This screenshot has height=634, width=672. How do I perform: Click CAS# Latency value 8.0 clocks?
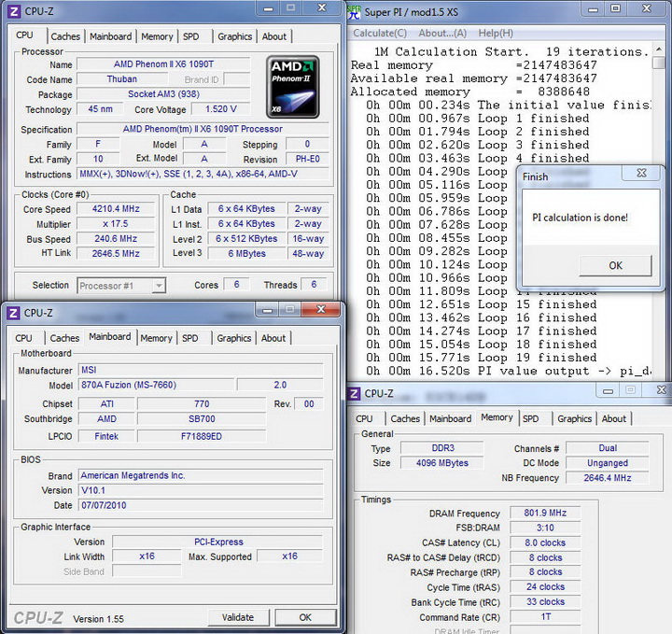point(545,542)
